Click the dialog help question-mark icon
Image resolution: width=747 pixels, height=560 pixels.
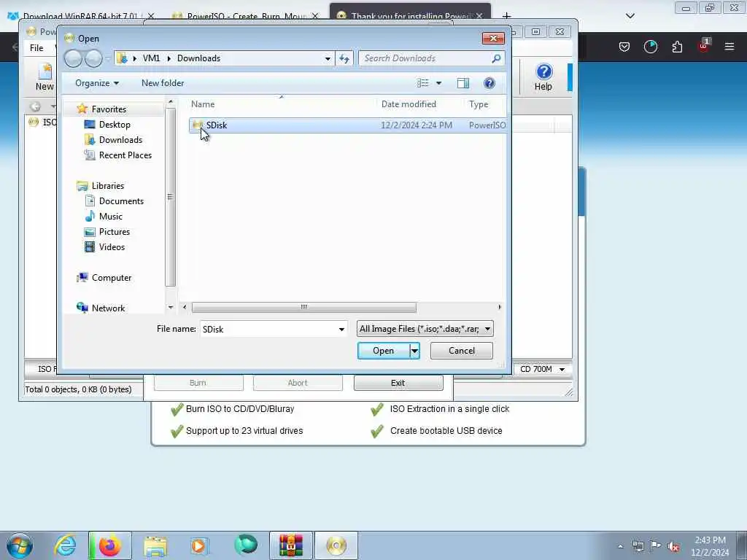coord(489,83)
